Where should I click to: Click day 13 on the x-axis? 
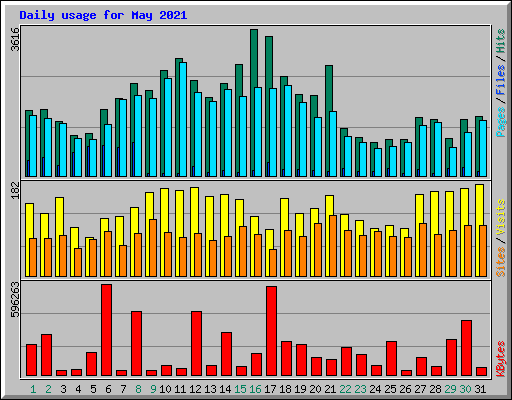[x=210, y=389]
